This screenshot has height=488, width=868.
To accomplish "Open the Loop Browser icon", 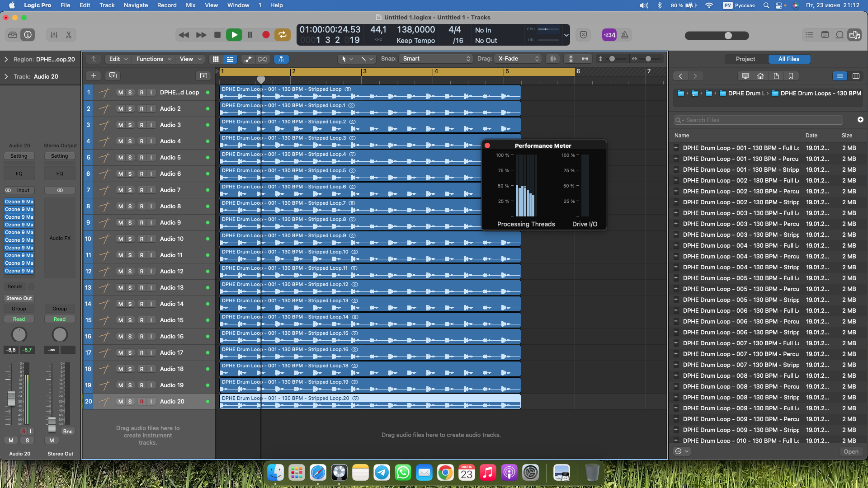I will 840,35.
